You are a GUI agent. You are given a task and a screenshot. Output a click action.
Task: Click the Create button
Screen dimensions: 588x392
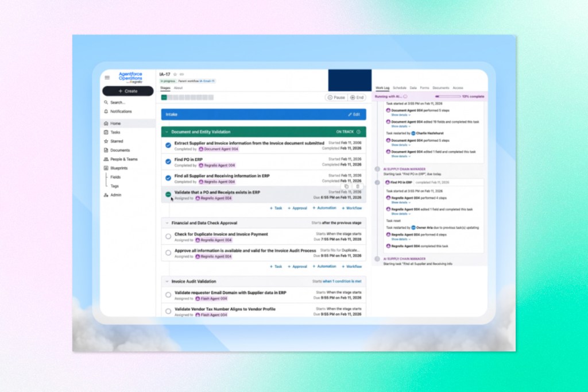pyautogui.click(x=128, y=91)
